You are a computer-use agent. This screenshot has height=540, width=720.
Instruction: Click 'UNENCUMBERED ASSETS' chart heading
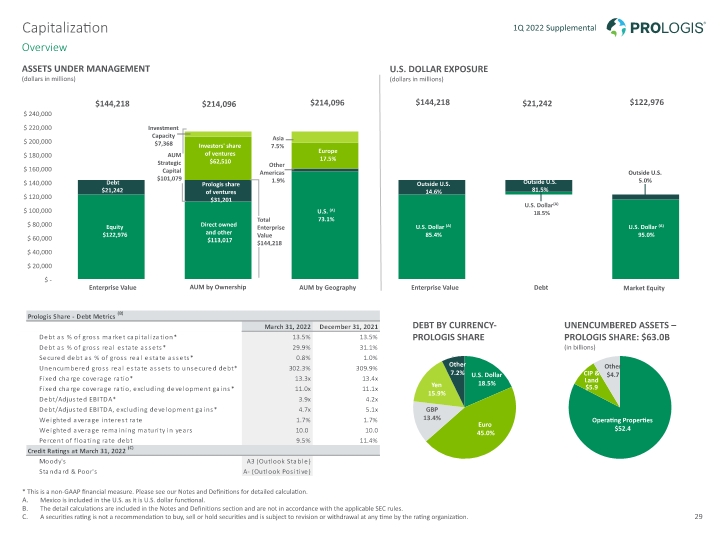pyautogui.click(x=620, y=331)
